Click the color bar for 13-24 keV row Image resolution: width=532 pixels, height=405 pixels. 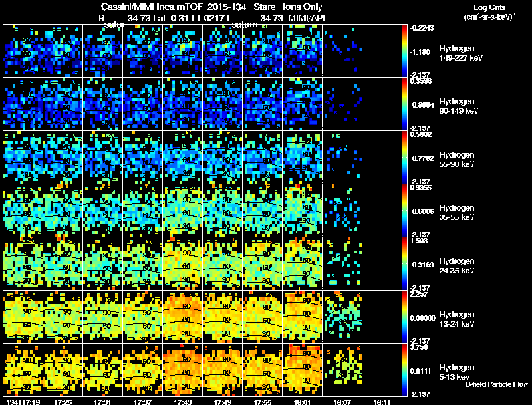pos(404,317)
